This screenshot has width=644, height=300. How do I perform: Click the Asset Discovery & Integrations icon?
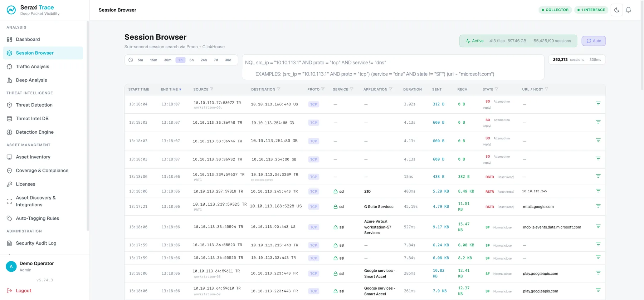click(10, 201)
